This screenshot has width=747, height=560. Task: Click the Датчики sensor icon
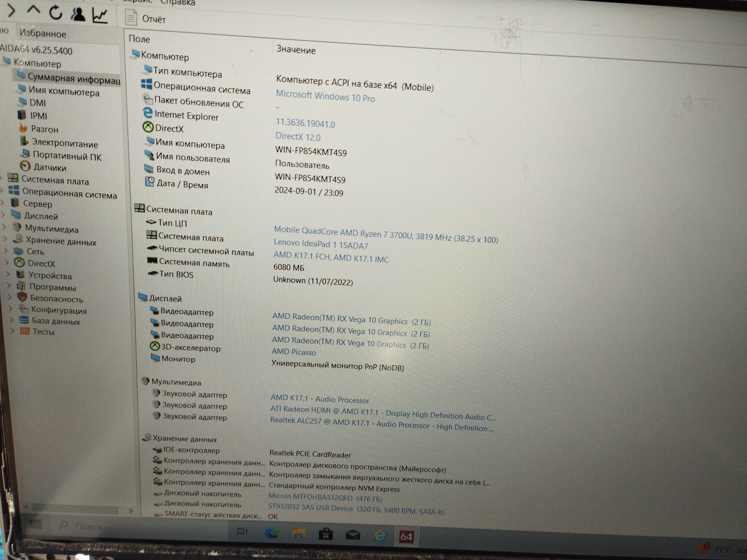[x=25, y=166]
